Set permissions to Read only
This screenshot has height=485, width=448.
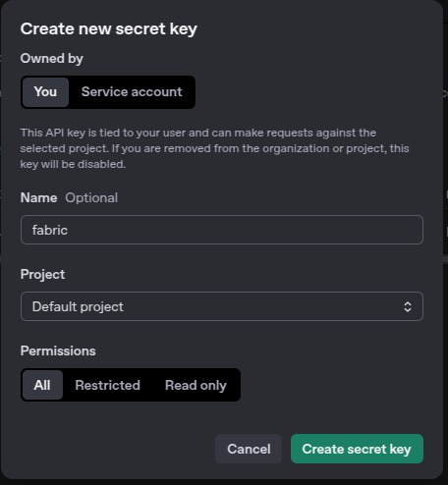196,385
